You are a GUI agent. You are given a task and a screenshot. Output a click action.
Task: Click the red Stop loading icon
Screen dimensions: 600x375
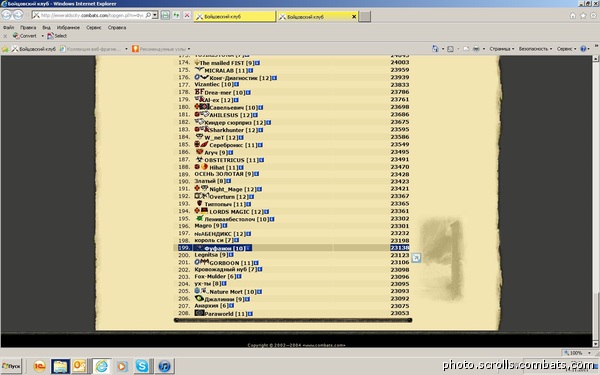click(x=187, y=15)
